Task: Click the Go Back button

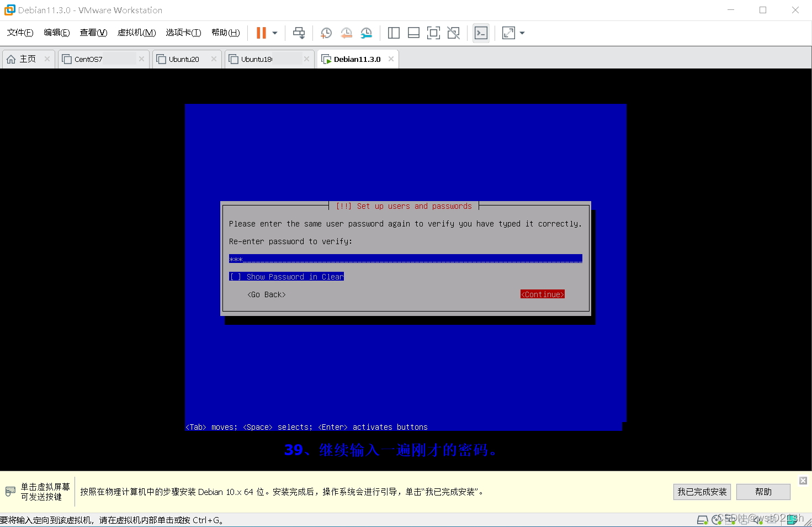Action: point(267,294)
